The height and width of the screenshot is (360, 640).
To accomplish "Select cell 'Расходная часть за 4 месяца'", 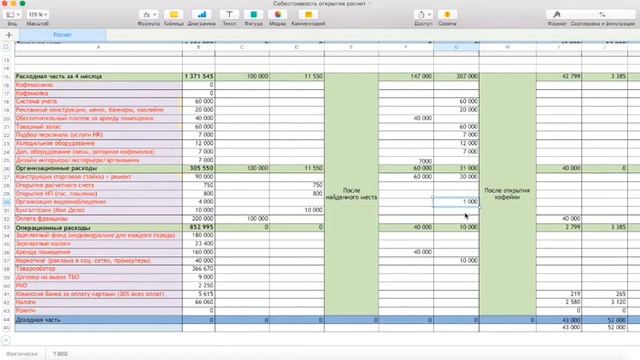I will 98,76.
